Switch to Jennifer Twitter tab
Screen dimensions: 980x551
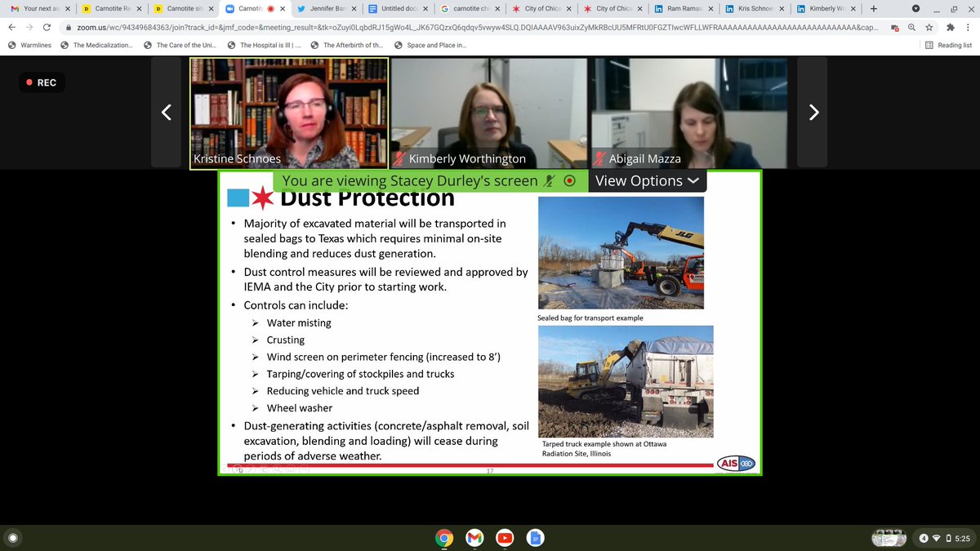(x=327, y=9)
